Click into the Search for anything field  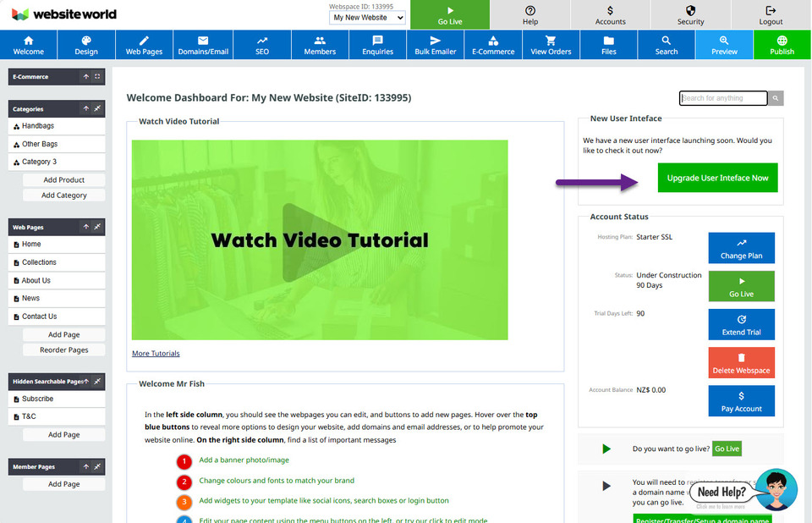click(x=722, y=98)
